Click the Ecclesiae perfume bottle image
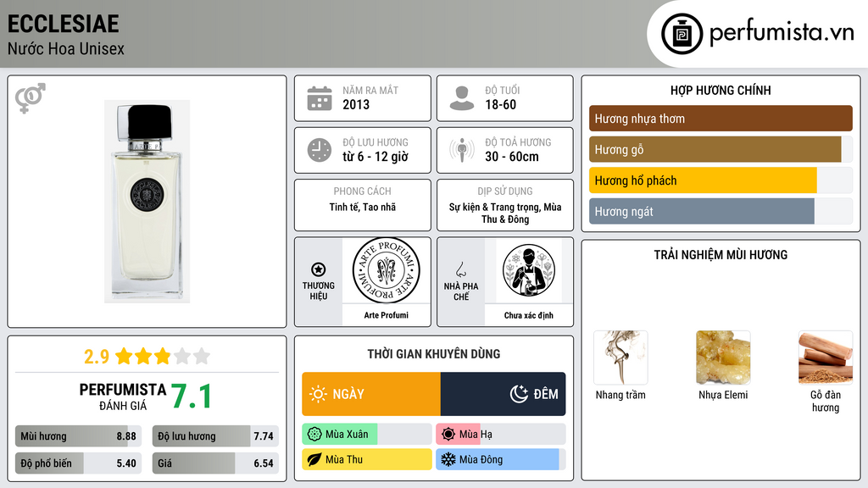868x488 pixels. click(147, 202)
